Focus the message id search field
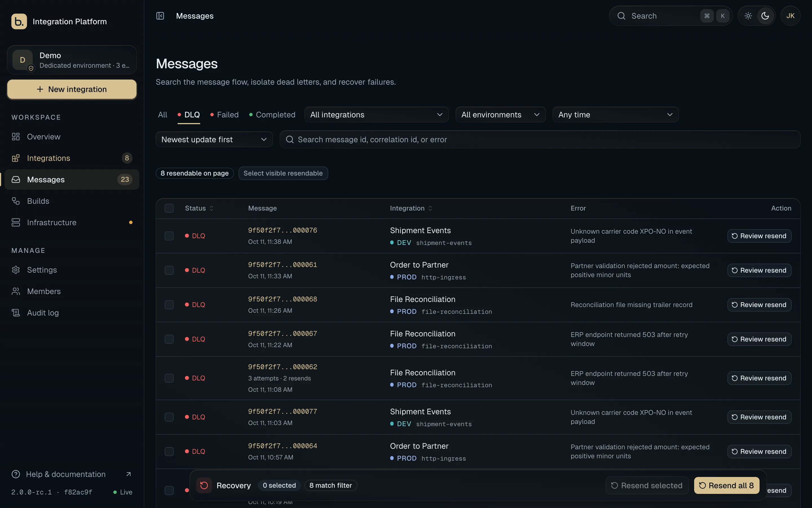Screen dimensions: 812x508 tap(540, 139)
